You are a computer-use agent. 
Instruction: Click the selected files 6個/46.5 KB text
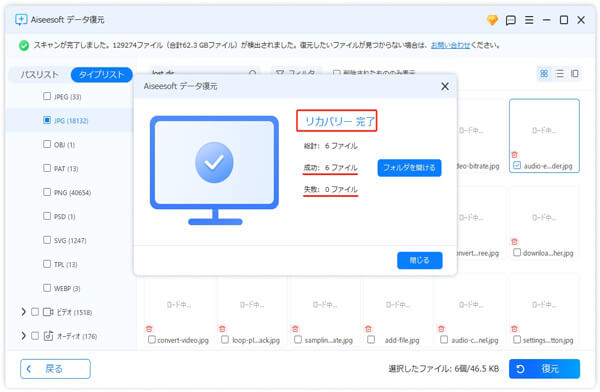point(443,369)
